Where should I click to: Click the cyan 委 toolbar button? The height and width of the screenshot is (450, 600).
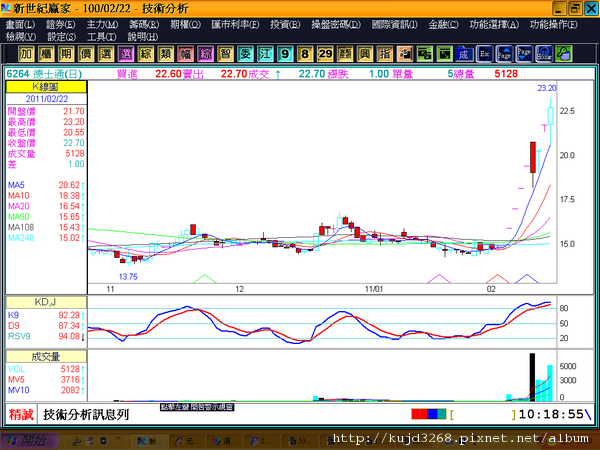coord(245,54)
